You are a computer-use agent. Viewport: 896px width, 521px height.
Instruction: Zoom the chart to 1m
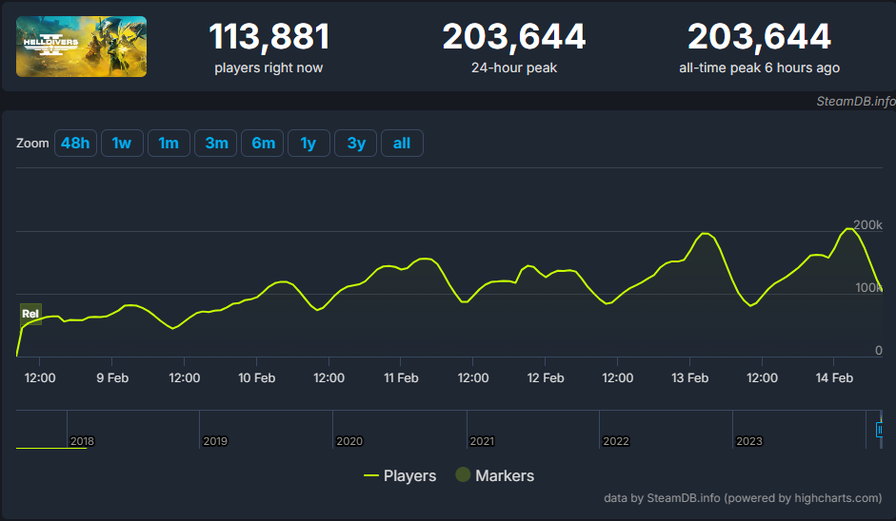[168, 143]
